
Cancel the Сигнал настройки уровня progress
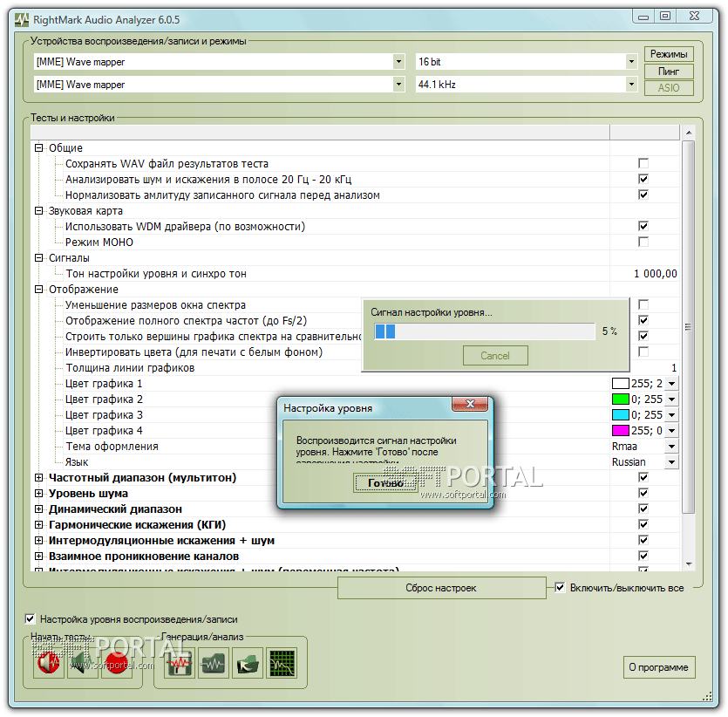click(x=495, y=356)
